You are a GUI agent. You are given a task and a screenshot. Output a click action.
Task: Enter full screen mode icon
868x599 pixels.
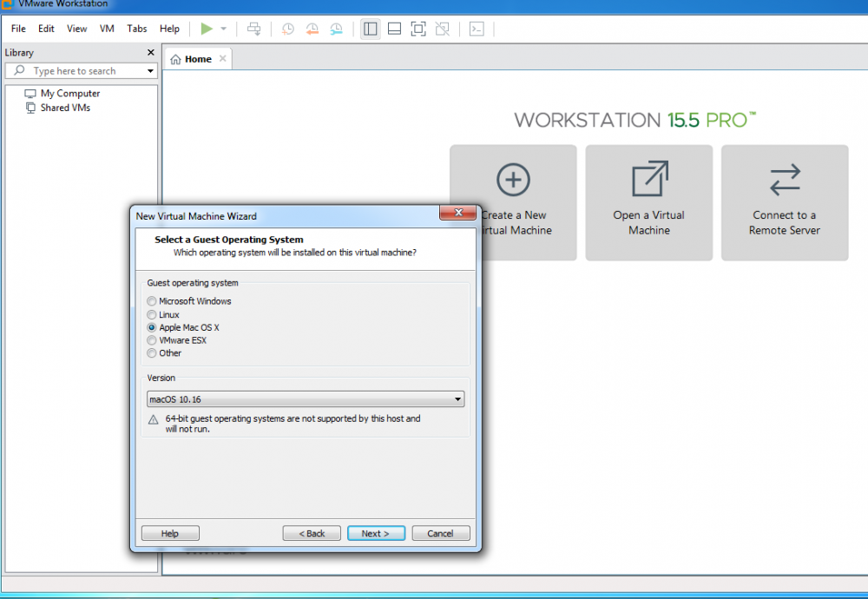(418, 29)
